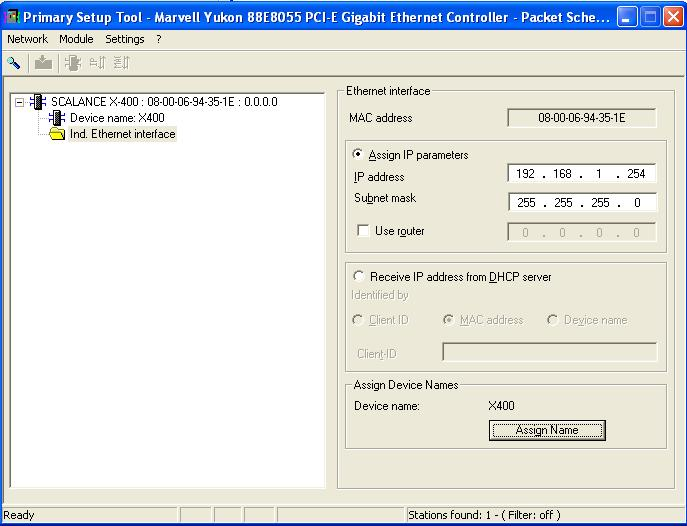This screenshot has width=687, height=526.
Task: Click the 'Assign Device Names' group label
Action: [406, 385]
